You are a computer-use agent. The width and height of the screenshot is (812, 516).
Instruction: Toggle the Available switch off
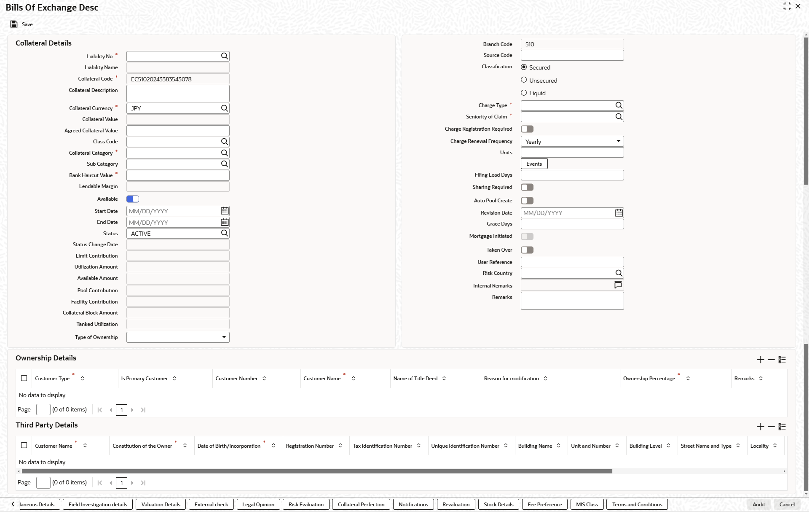click(x=133, y=199)
